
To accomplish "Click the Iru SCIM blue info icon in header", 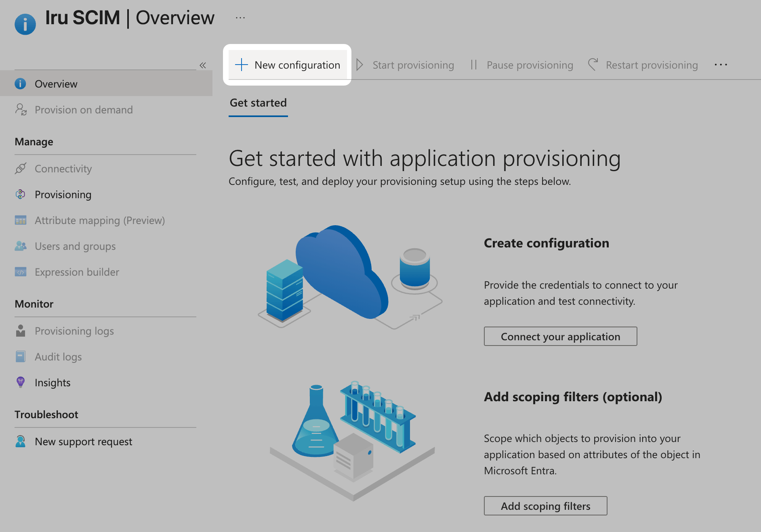I will coord(25,24).
